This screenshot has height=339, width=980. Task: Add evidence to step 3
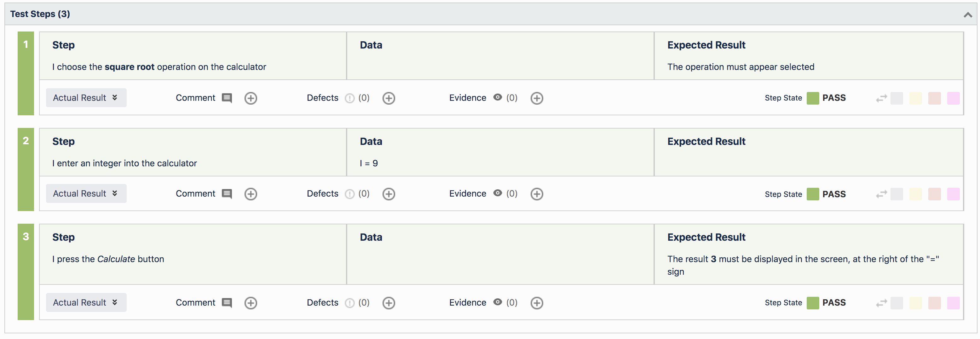(x=536, y=303)
